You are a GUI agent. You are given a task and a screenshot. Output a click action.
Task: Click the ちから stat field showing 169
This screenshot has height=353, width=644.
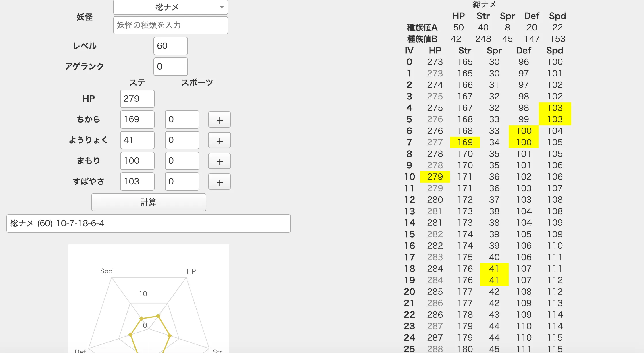point(137,119)
